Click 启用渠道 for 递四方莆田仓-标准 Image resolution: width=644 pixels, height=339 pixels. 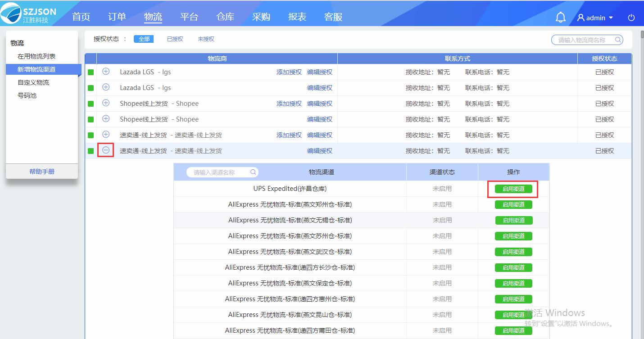(x=513, y=331)
